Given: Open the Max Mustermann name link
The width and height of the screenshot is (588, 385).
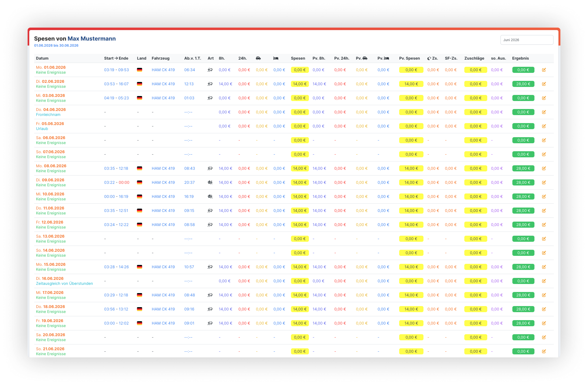Looking at the screenshot, I should 92,39.
